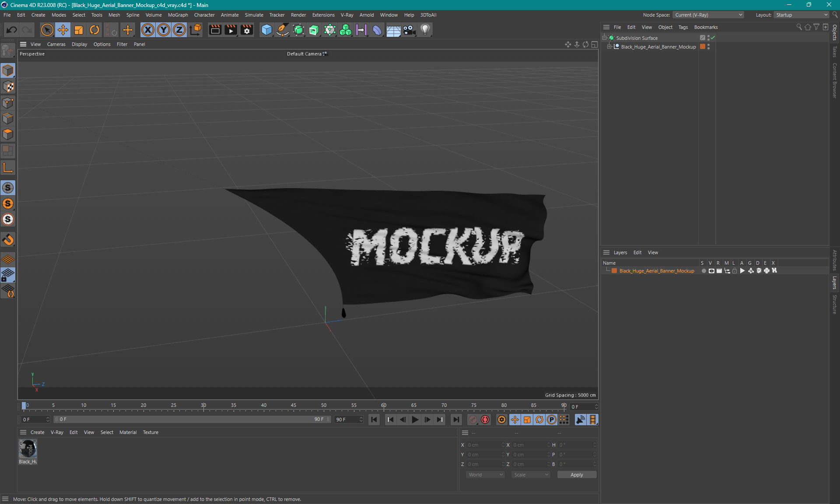Toggle render enabled R on layer
The height and width of the screenshot is (504, 840).
click(x=717, y=271)
